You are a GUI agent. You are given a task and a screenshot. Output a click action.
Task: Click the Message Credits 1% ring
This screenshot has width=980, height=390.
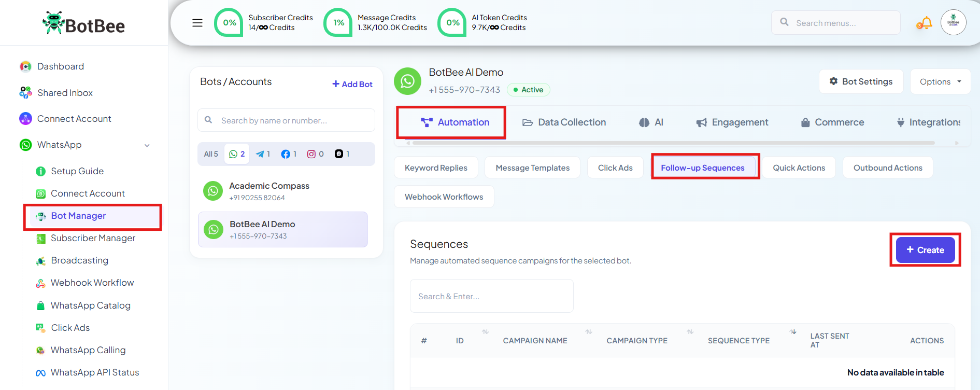click(338, 23)
